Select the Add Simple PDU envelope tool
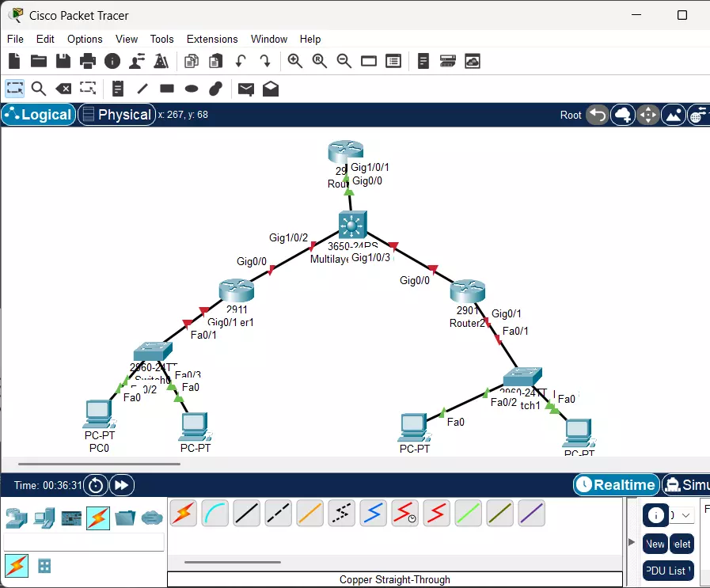The height and width of the screenshot is (588, 710). pyautogui.click(x=245, y=89)
